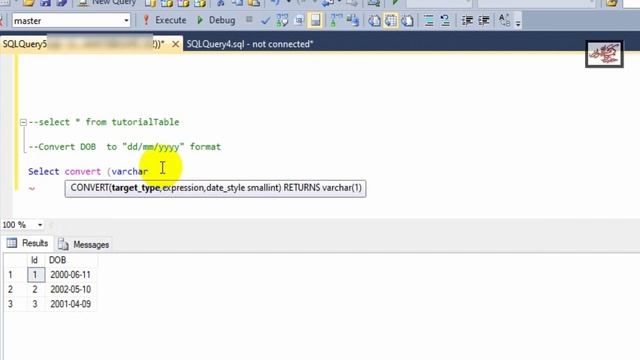Click the Execute button
The height and width of the screenshot is (360, 640).
(x=164, y=20)
